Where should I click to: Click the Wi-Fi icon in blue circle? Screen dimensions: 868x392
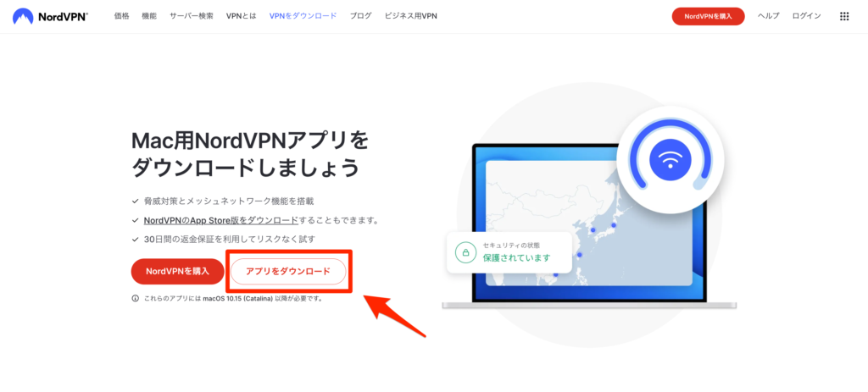670,159
